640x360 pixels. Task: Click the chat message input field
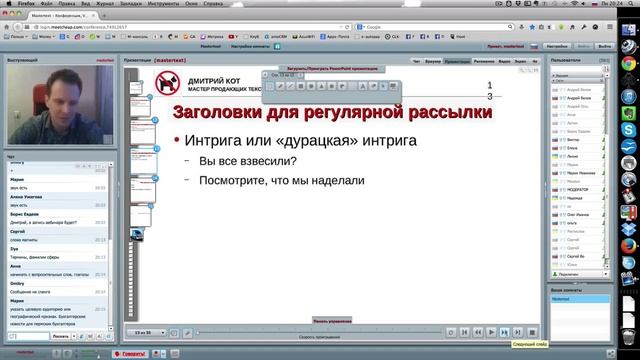tap(29, 336)
